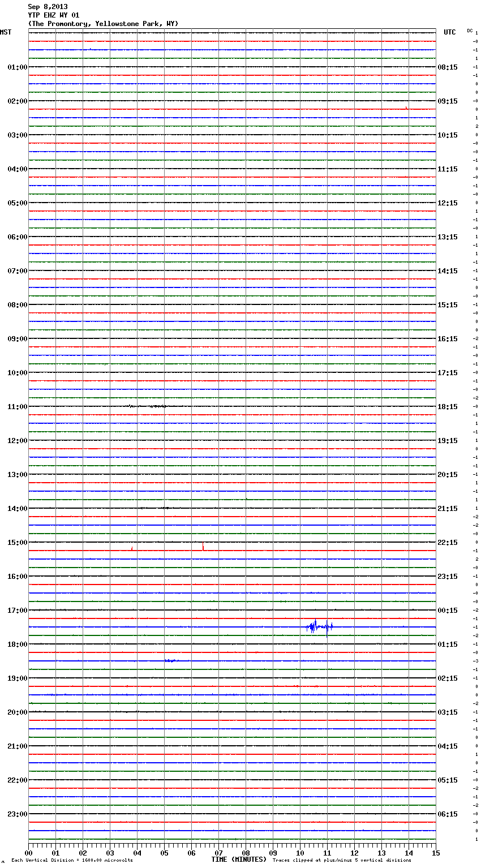Click the minute '02' tick label on the bottom axis
481x868 pixels.
[x=83, y=853]
